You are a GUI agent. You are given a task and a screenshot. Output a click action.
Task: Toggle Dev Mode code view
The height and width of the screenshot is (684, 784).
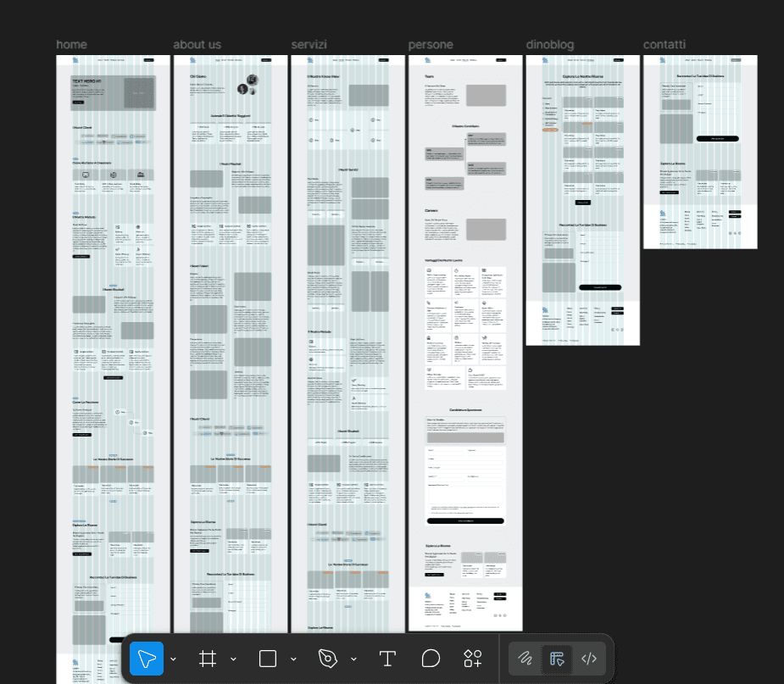point(589,659)
